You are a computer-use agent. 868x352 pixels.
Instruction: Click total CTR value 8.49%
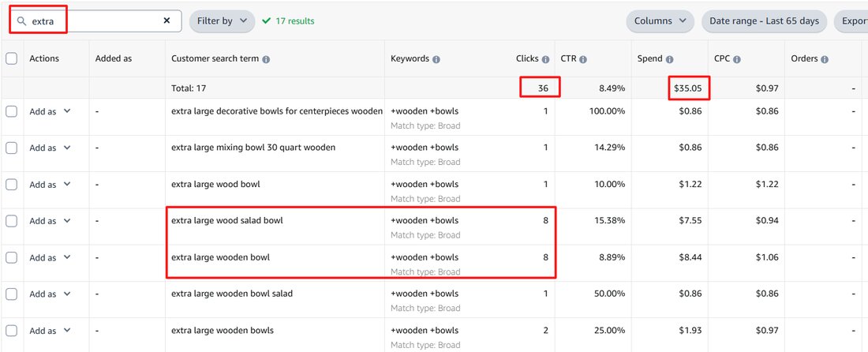[613, 88]
